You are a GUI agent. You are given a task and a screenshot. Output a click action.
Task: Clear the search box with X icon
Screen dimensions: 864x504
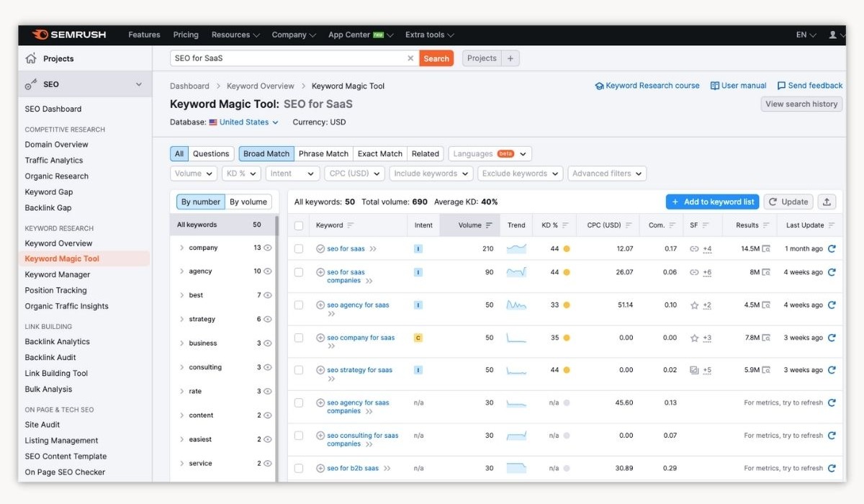click(x=410, y=58)
